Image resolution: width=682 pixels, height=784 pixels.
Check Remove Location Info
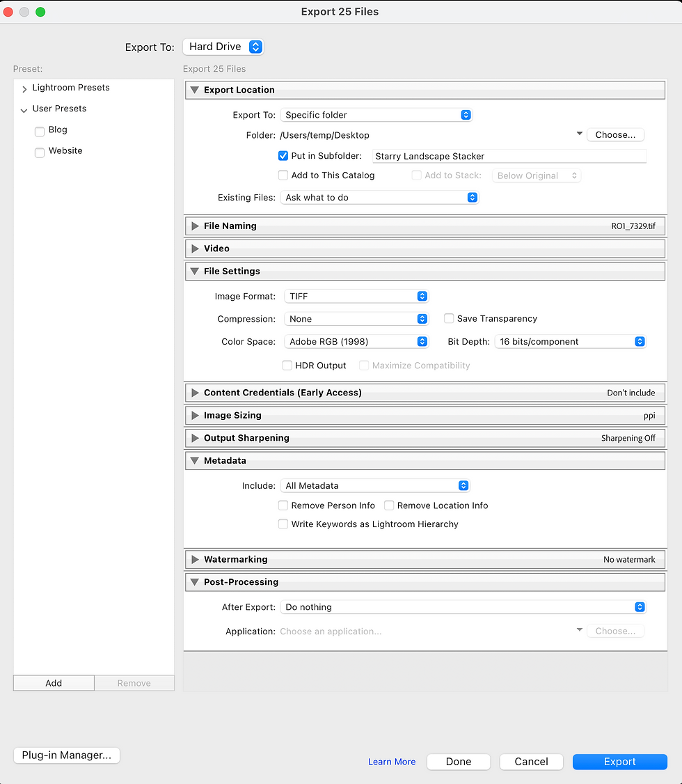[x=389, y=505]
